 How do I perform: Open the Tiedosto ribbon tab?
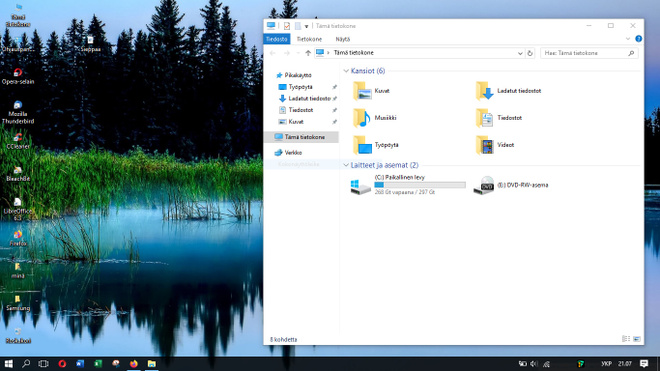(x=277, y=39)
